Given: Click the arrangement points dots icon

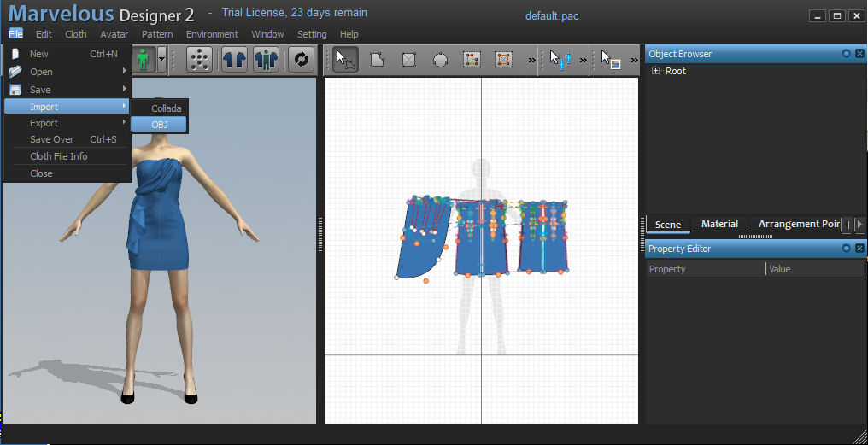Looking at the screenshot, I should coord(199,59).
